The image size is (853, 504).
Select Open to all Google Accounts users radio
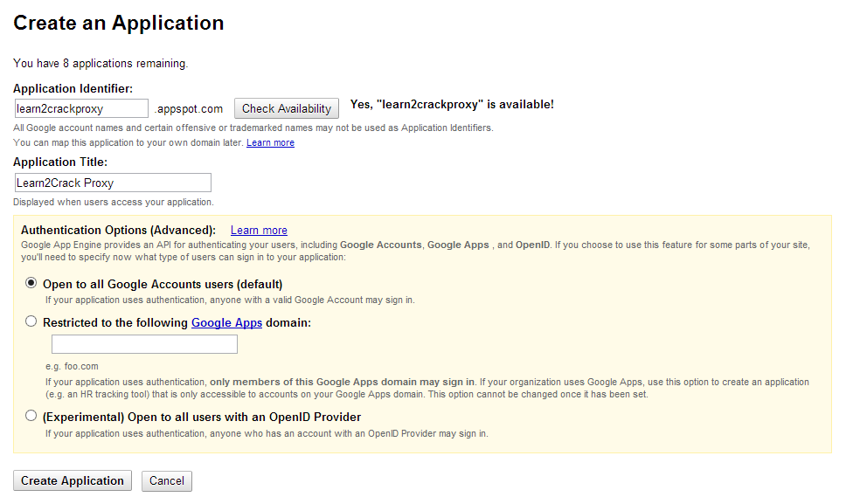point(31,283)
